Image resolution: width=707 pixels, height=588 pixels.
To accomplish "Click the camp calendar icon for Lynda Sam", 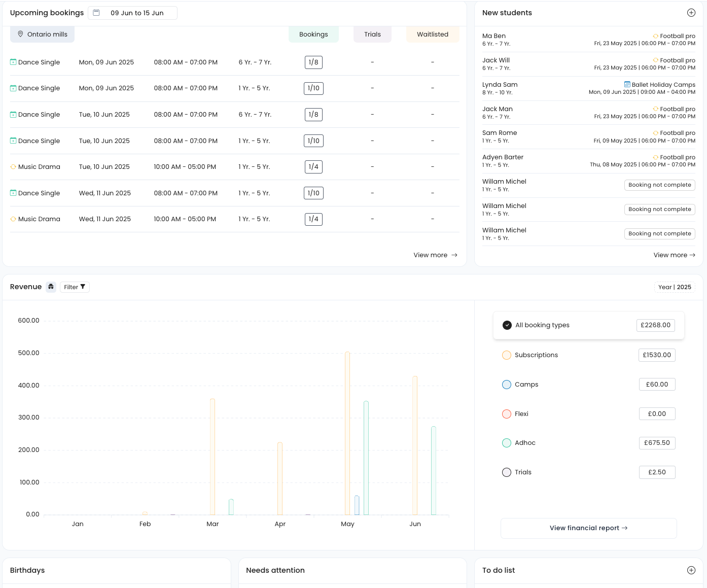I will pyautogui.click(x=627, y=85).
